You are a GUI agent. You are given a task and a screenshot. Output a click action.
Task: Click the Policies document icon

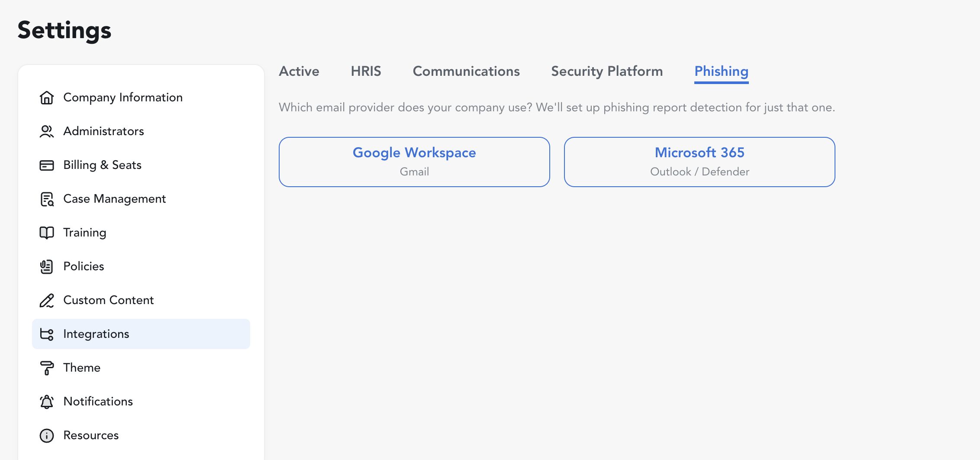[47, 266]
